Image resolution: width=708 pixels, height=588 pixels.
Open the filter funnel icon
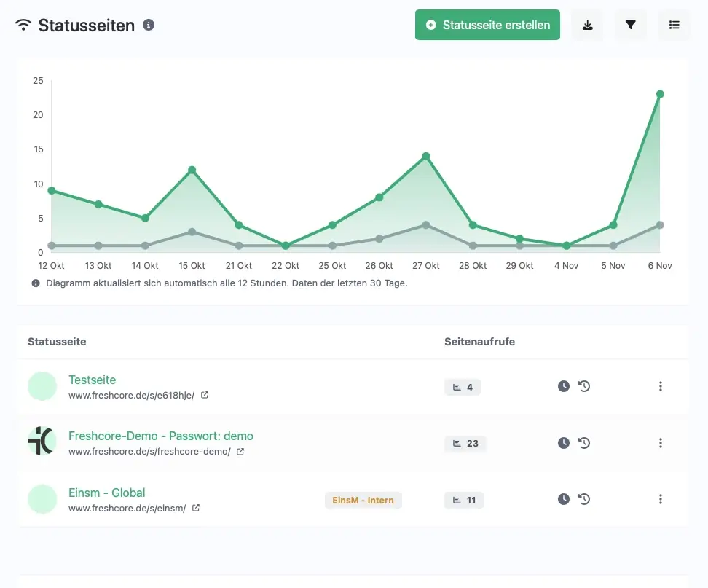(631, 25)
